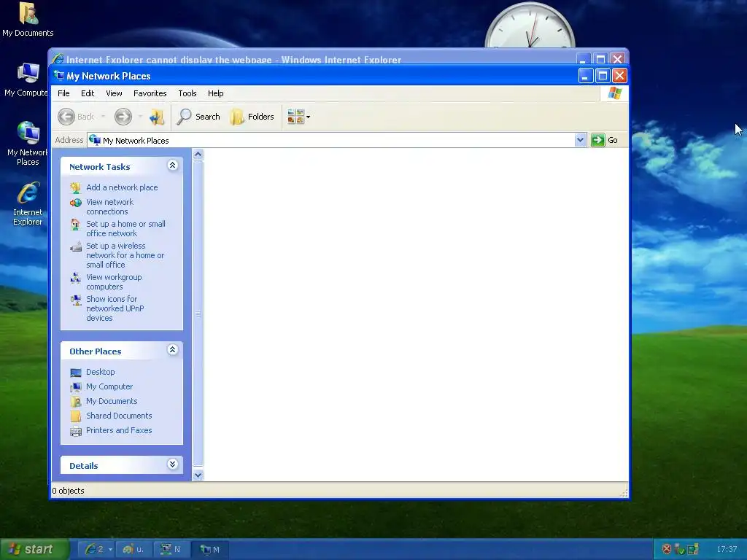Click the Forward arrow button
Image resolution: width=747 pixels, height=560 pixels.
(x=123, y=117)
